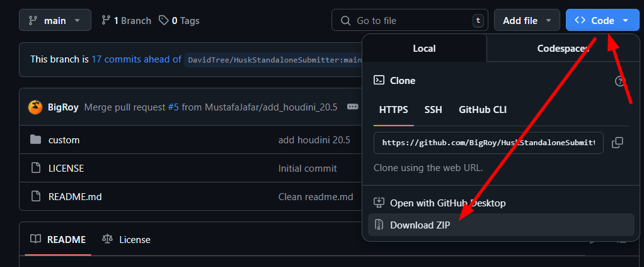Open the 0 Tags link

pyautogui.click(x=179, y=21)
